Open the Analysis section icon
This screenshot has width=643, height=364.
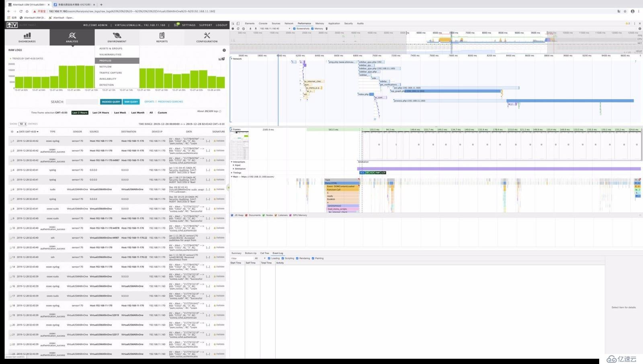click(x=72, y=36)
